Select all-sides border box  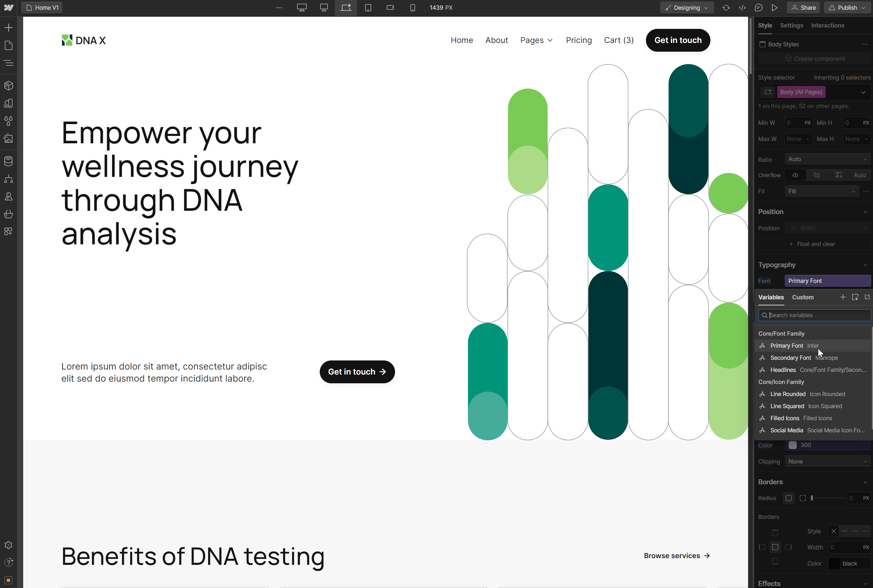775,547
